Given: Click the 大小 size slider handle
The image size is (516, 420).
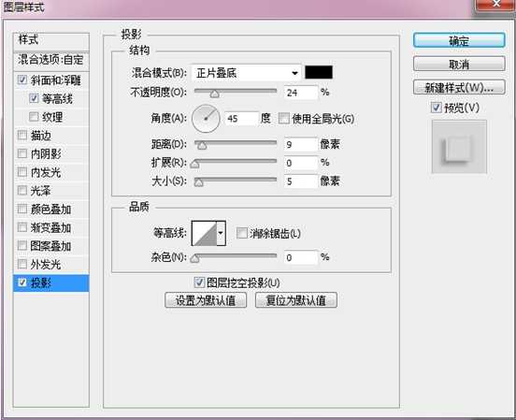Looking at the screenshot, I should coord(199,182).
